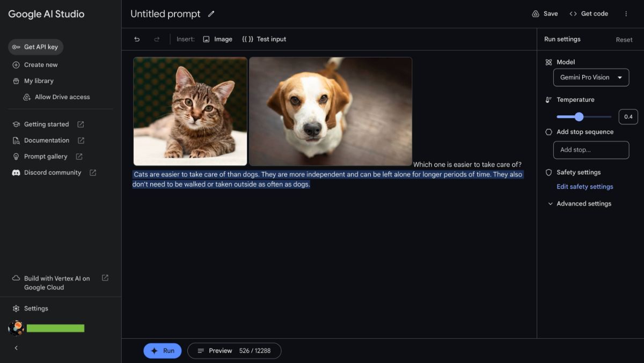Image resolution: width=644 pixels, height=363 pixels.
Task: Click the pencil icon to rename Untitled prompt
Action: 211,13
